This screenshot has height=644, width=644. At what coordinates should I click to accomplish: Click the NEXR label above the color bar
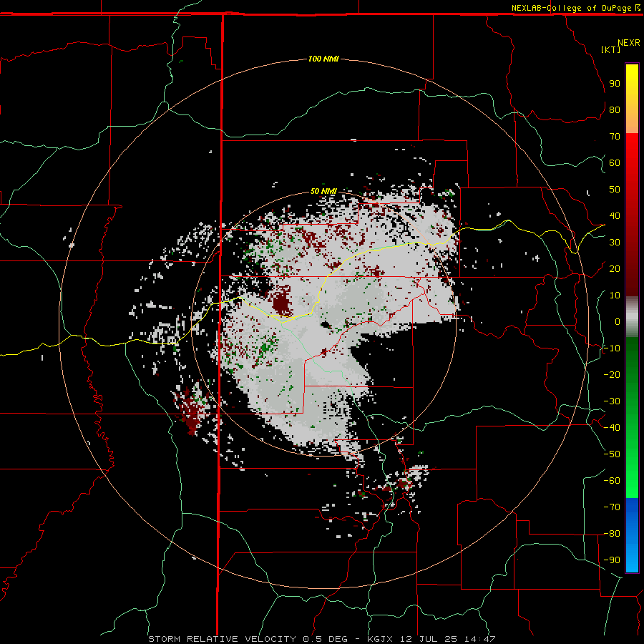[629, 43]
